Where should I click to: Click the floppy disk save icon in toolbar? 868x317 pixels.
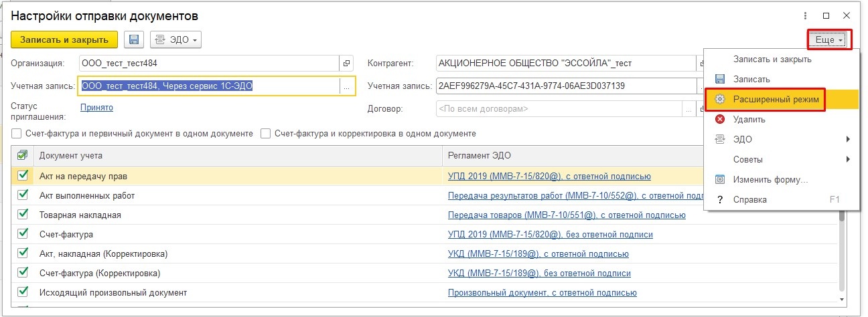[134, 39]
